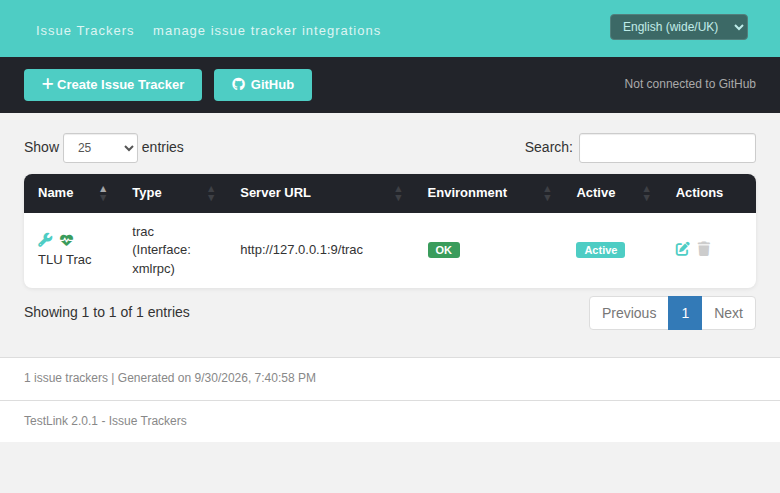Viewport: 780px width, 493px height.
Task: Sort by Type column arrows
Action: (x=211, y=193)
